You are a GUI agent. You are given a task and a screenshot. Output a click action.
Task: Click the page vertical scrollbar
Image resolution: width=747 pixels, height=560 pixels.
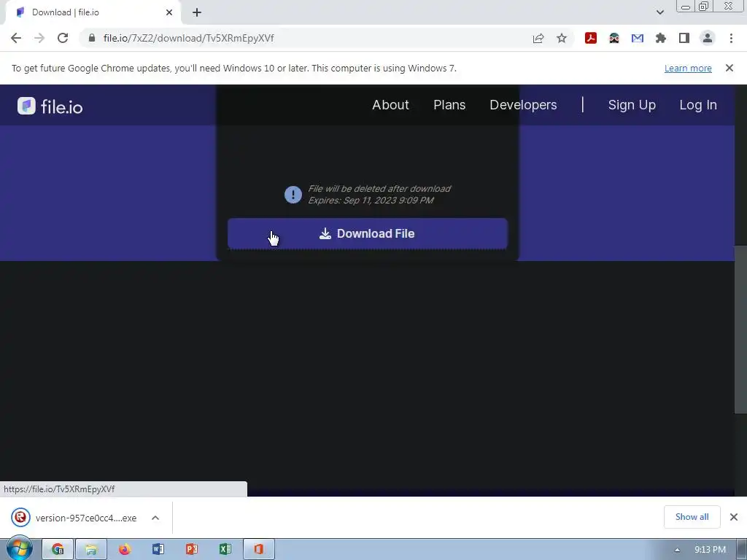click(x=741, y=330)
